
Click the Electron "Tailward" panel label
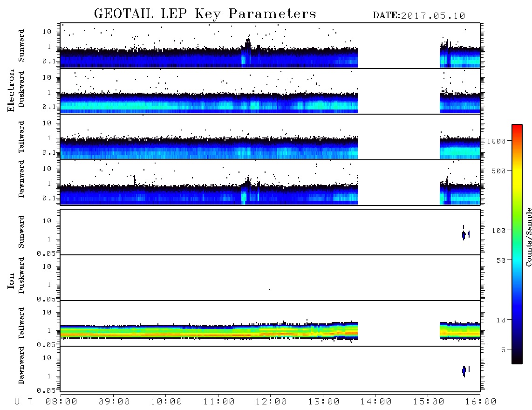21,137
